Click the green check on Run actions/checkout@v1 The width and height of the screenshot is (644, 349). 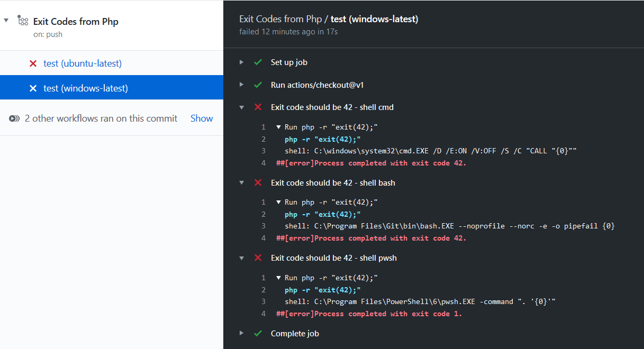258,85
